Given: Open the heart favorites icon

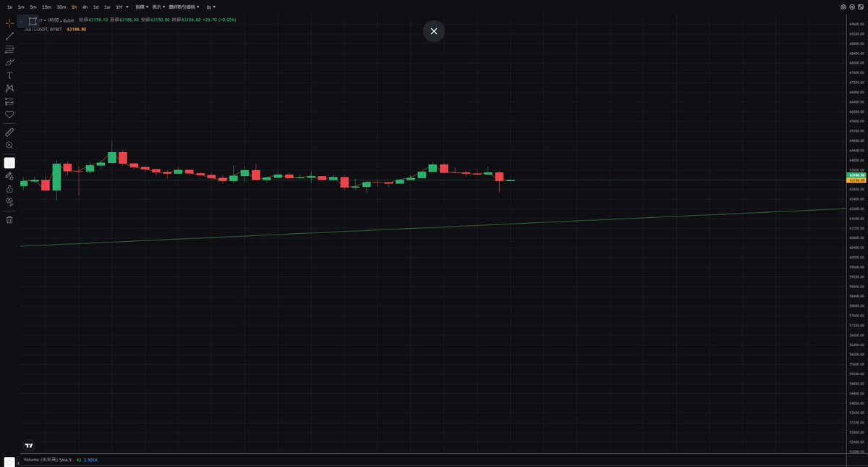Looking at the screenshot, I should (x=9, y=114).
